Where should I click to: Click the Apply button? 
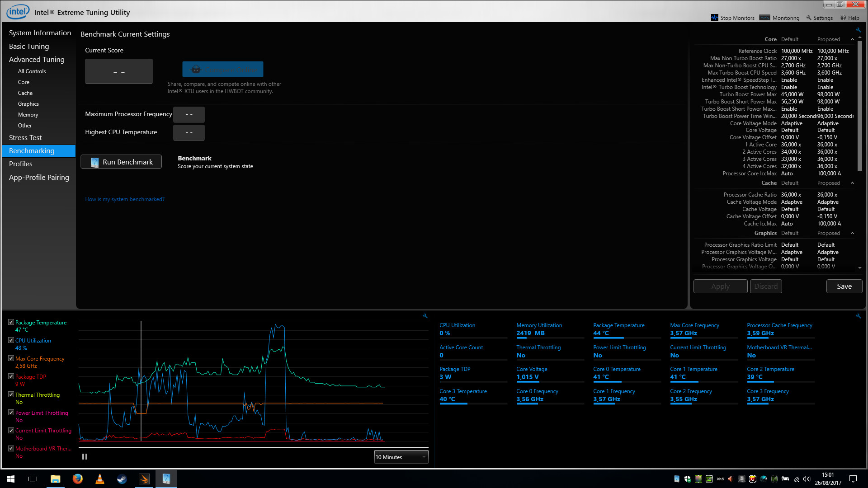(720, 286)
